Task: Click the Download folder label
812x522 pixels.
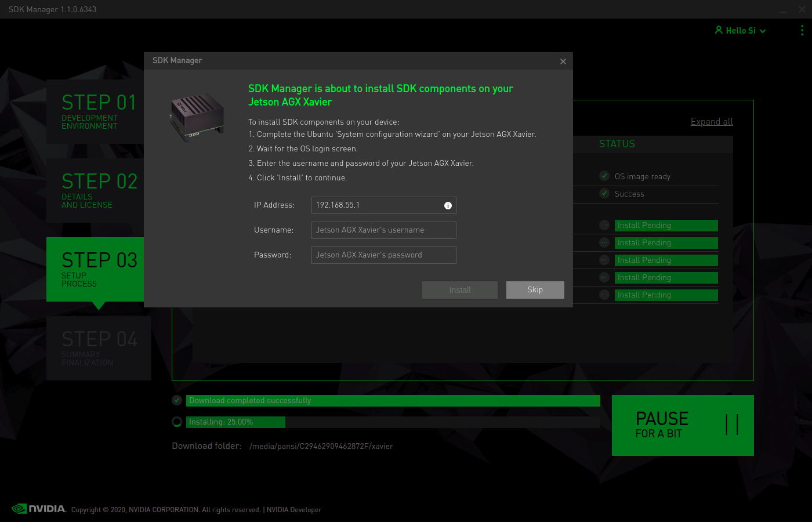Action: pyautogui.click(x=206, y=446)
